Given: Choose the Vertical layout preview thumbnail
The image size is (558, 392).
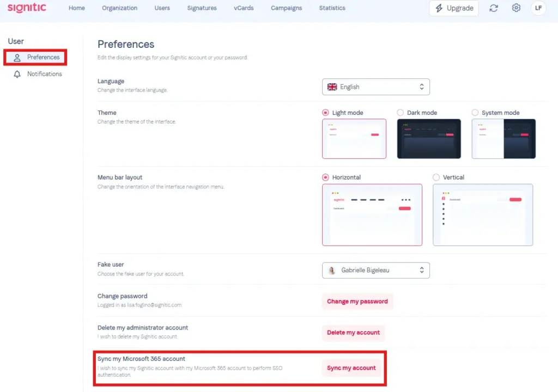Looking at the screenshot, I should point(483,215).
